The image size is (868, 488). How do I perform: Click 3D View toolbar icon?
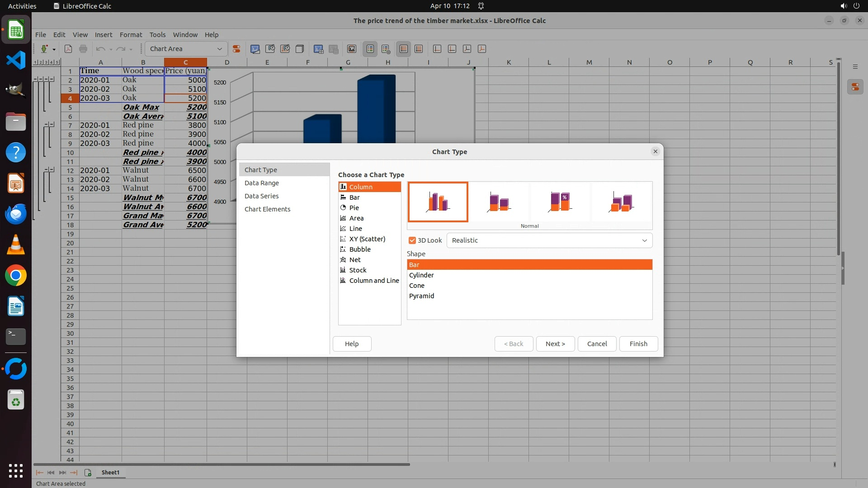[x=299, y=49]
